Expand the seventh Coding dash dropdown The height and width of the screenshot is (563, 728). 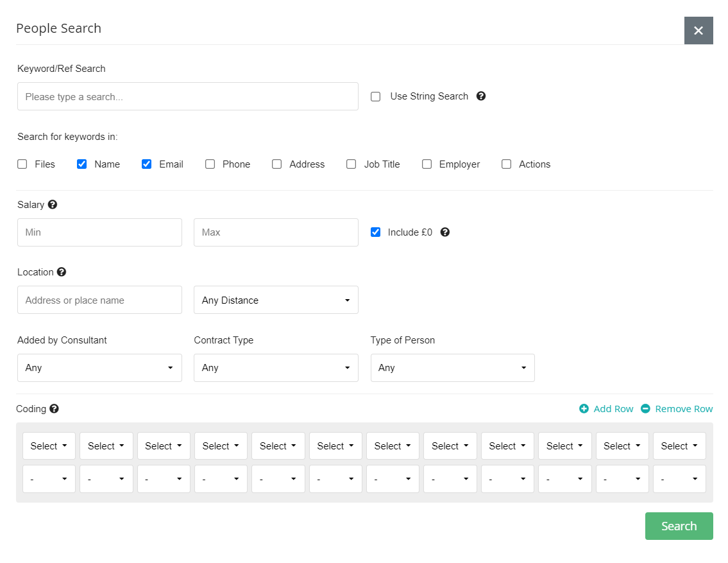[393, 479]
